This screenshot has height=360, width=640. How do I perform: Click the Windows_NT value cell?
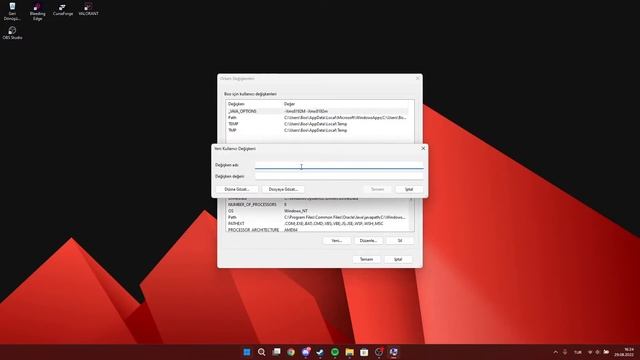(x=296, y=211)
